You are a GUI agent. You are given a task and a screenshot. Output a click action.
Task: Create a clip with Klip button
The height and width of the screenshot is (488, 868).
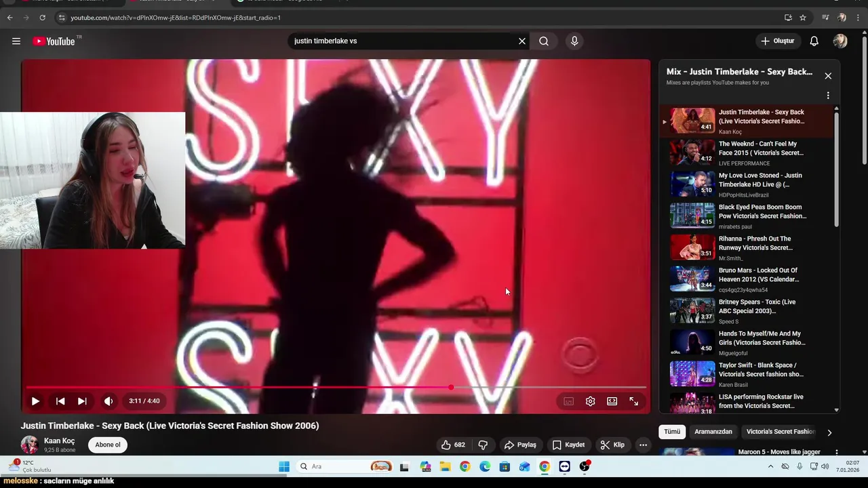tap(612, 445)
